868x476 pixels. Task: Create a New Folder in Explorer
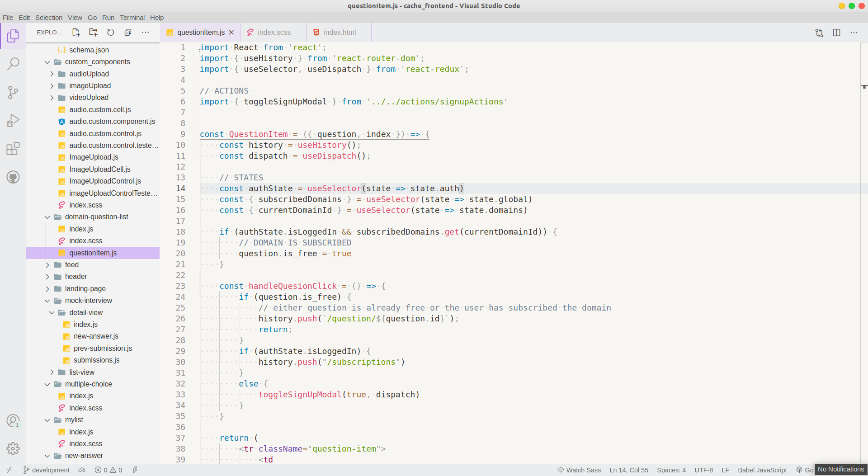[x=93, y=32]
